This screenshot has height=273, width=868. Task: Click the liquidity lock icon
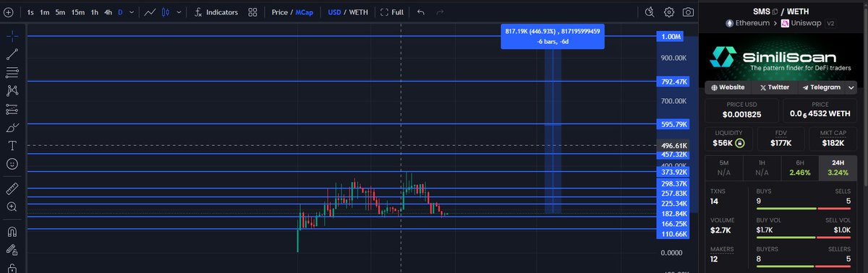(740, 143)
